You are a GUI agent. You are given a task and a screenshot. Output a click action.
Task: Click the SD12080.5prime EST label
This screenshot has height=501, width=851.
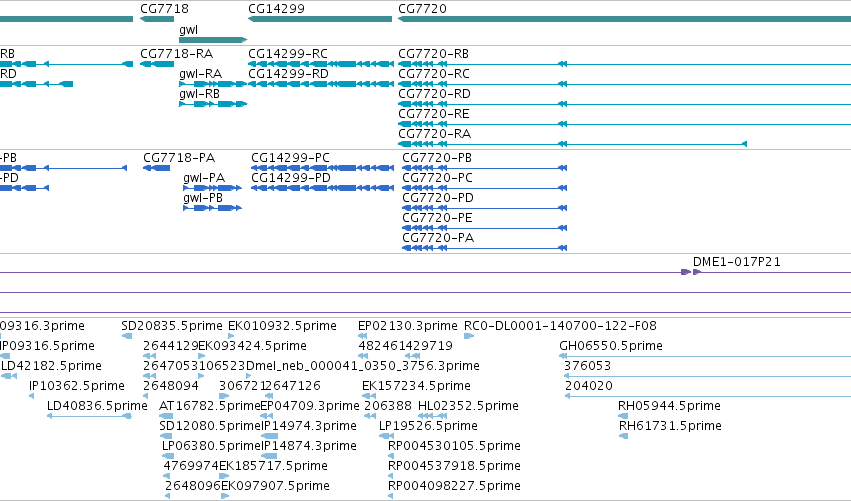(x=210, y=427)
